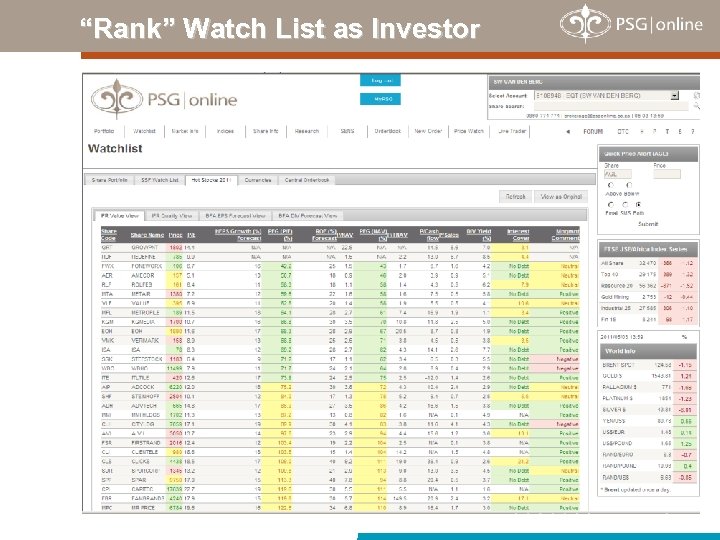
Task: Switch to BFA EPS Forecast View tab
Action: tap(235, 215)
